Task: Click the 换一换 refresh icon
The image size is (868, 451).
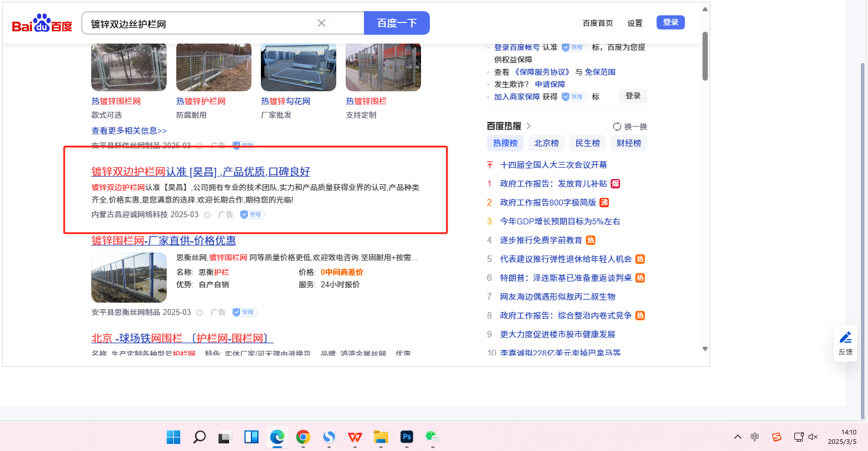Action: tap(617, 127)
